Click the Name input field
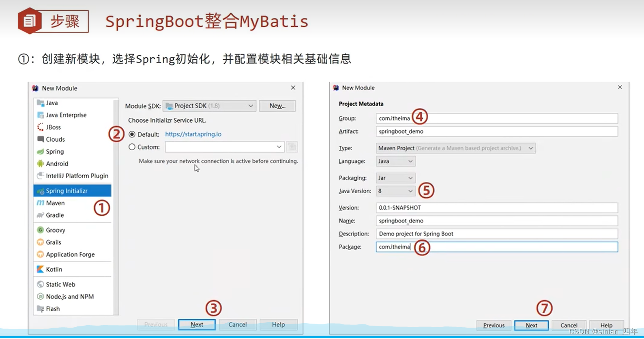Image resolution: width=644 pixels, height=339 pixels. (497, 221)
